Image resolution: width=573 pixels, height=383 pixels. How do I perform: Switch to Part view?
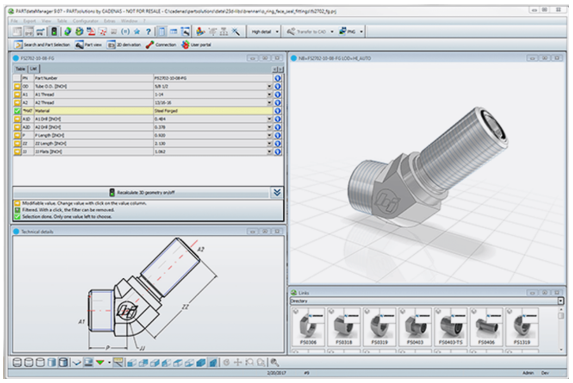click(88, 45)
